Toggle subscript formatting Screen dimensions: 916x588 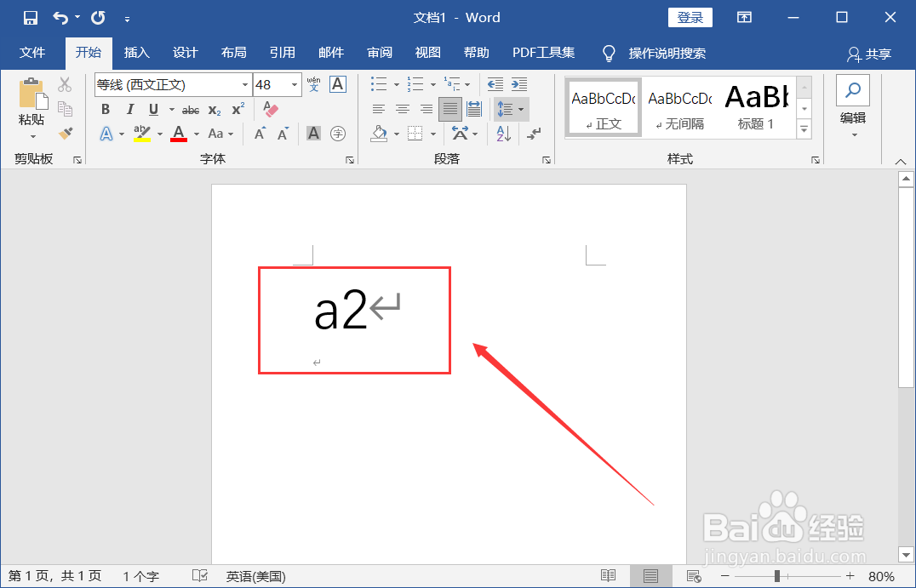[215, 110]
